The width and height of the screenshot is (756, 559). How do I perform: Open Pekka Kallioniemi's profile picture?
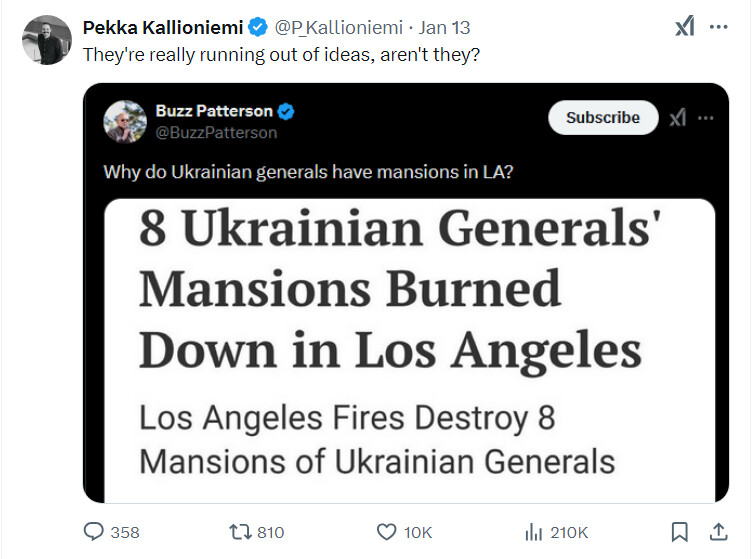(x=47, y=40)
